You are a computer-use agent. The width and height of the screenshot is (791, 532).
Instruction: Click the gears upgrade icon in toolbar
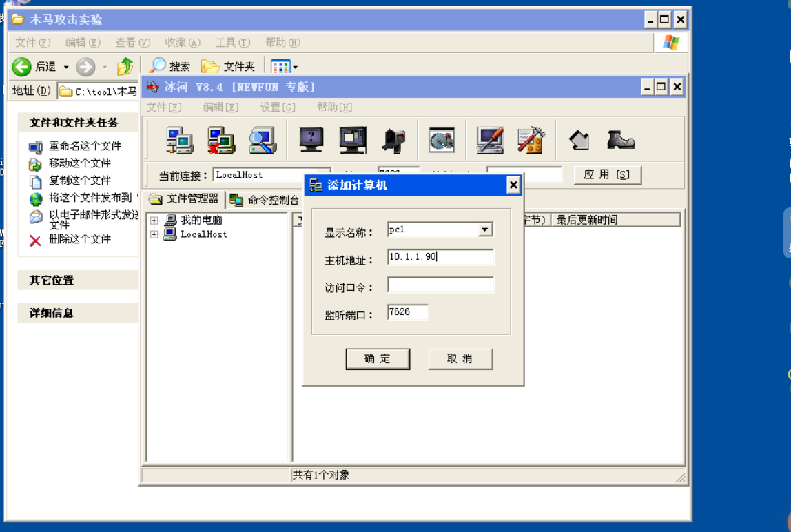pos(442,140)
